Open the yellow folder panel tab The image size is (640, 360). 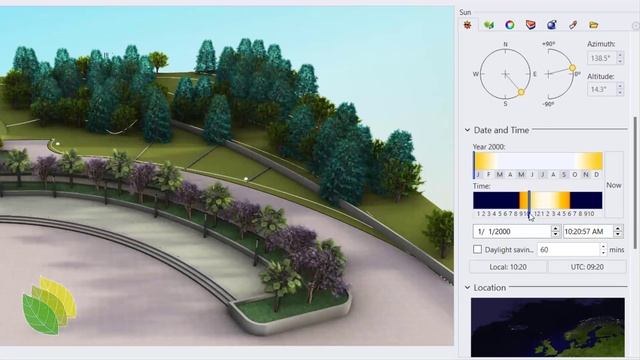point(593,25)
